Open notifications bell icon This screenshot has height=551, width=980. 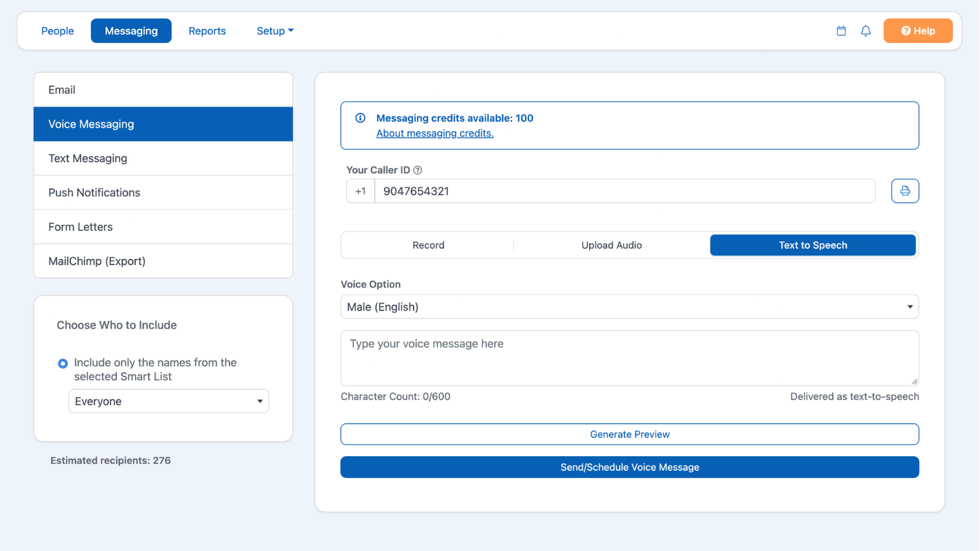tap(865, 31)
